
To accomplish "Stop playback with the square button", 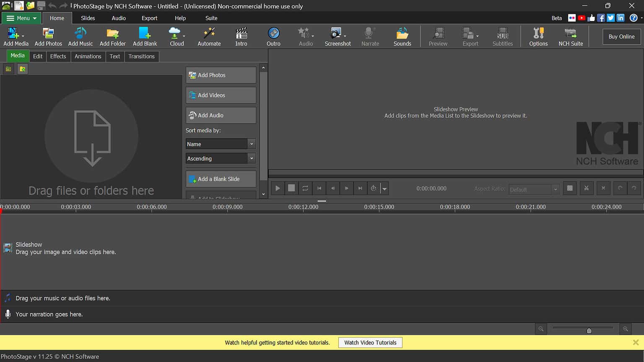I will (x=291, y=189).
